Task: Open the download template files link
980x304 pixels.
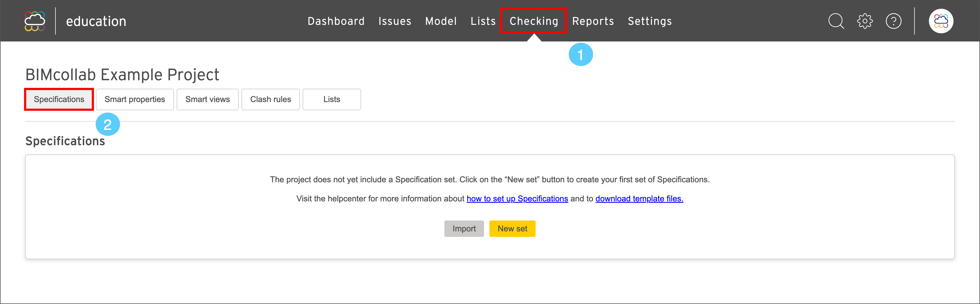Action: point(639,198)
